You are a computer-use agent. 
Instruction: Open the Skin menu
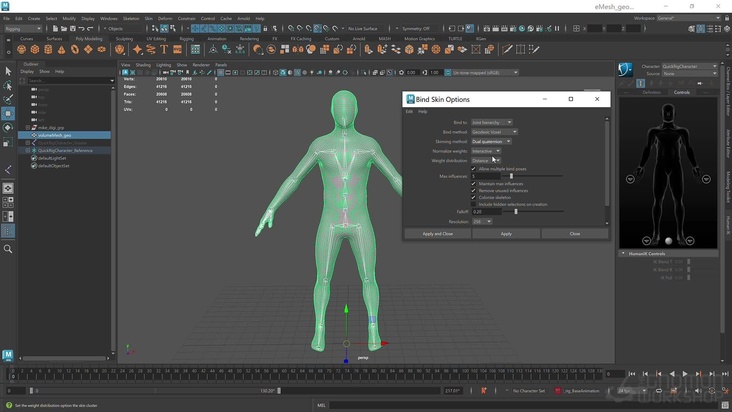pos(148,19)
